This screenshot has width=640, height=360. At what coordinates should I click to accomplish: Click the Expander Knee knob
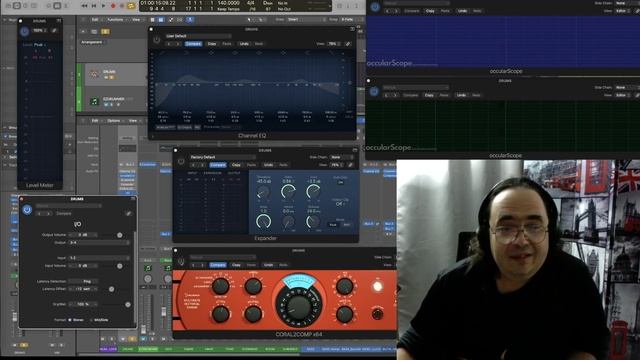pyautogui.click(x=263, y=222)
